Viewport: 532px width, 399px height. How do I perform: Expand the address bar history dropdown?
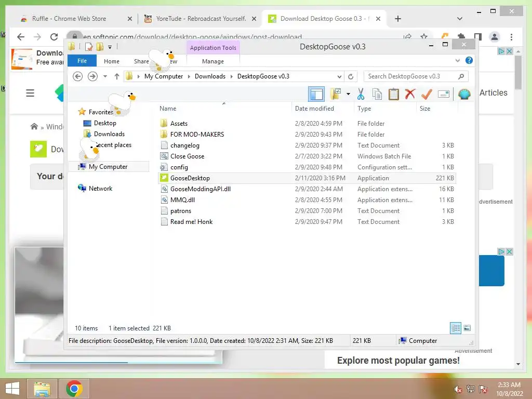point(339,76)
